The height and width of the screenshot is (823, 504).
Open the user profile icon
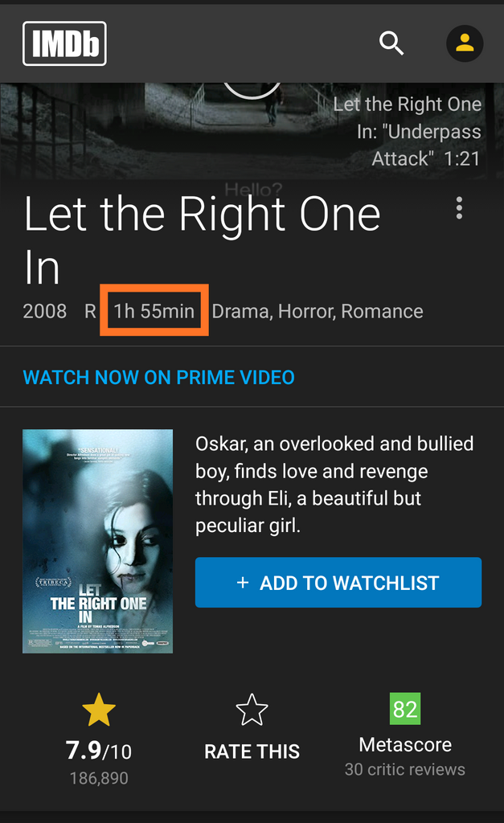(465, 43)
